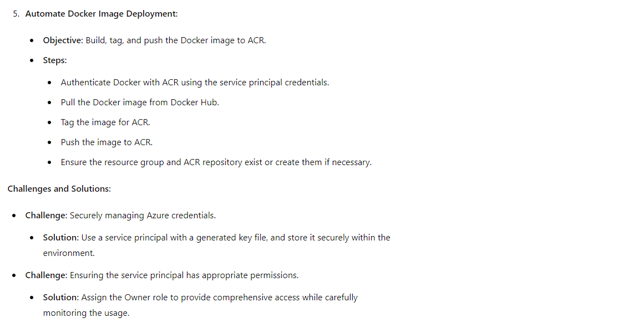Click 'Securely managing Azure credentials' challenge text

pos(143,216)
